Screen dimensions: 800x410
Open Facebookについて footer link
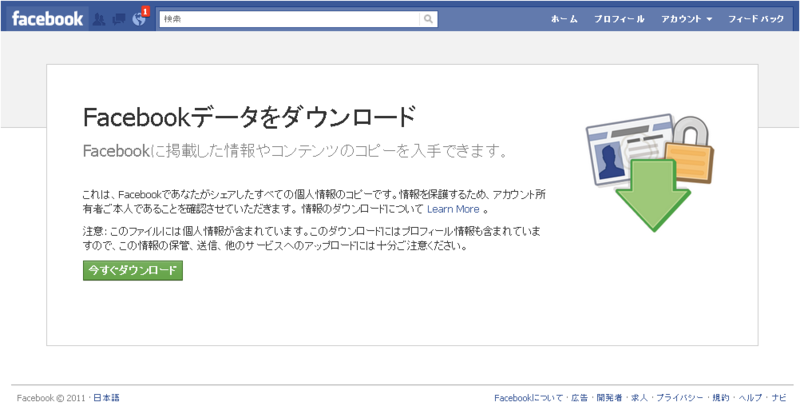(529, 398)
